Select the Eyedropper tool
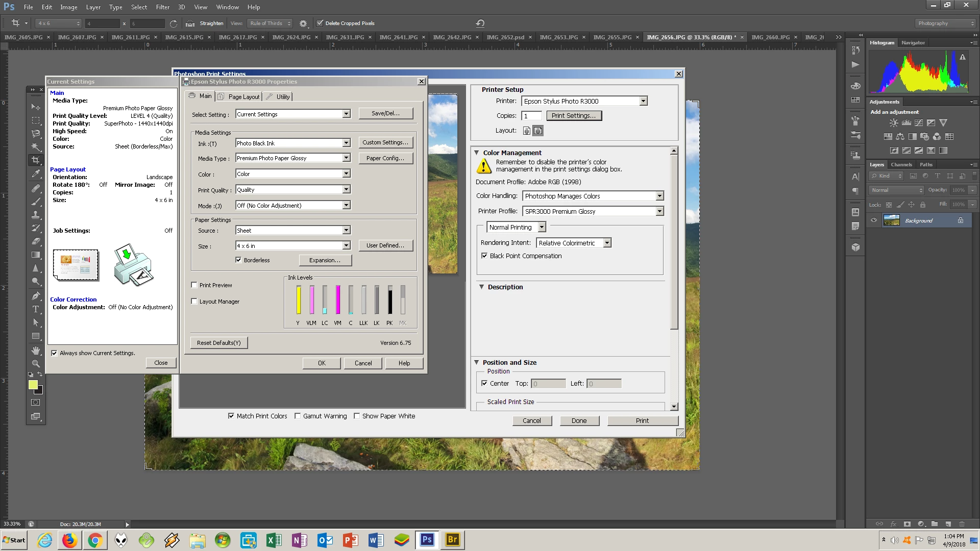Viewport: 980px width, 551px height. pyautogui.click(x=36, y=174)
